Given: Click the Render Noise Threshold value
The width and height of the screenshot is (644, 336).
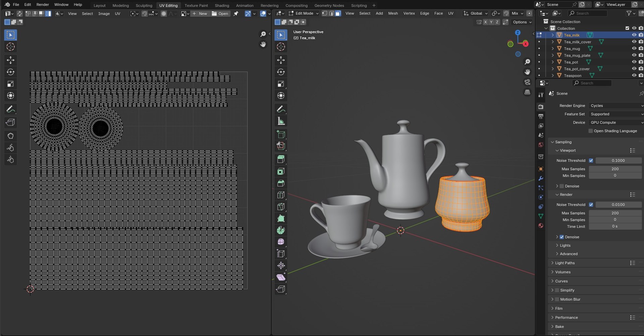Looking at the screenshot, I should 618,205.
